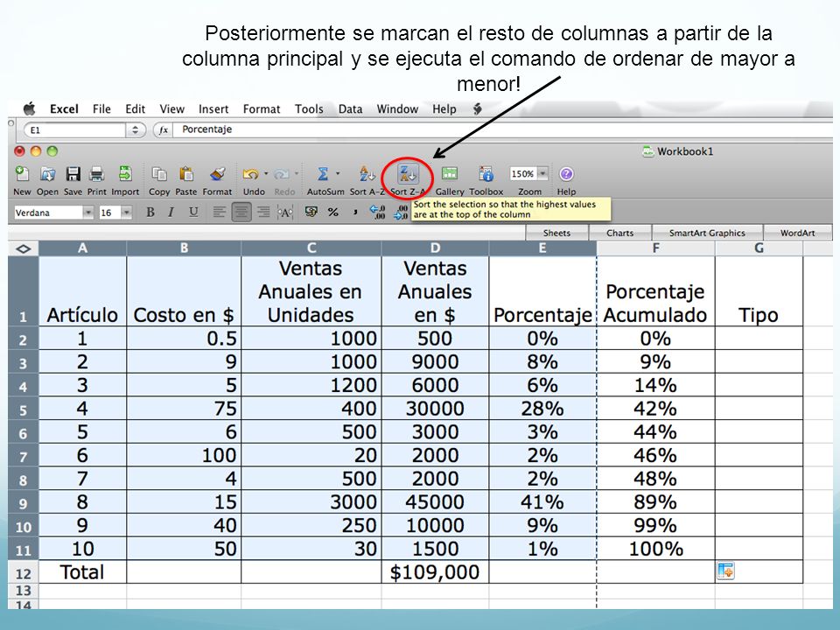The width and height of the screenshot is (840, 630).
Task: Open the File menu
Action: pos(101,108)
